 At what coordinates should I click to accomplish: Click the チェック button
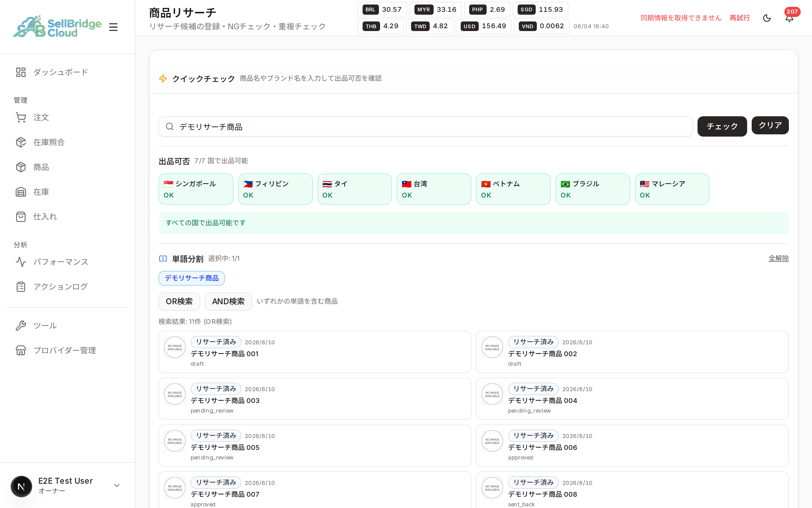(x=722, y=126)
